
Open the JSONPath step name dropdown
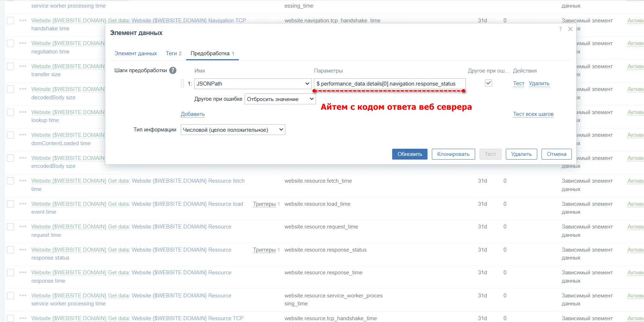tap(253, 84)
